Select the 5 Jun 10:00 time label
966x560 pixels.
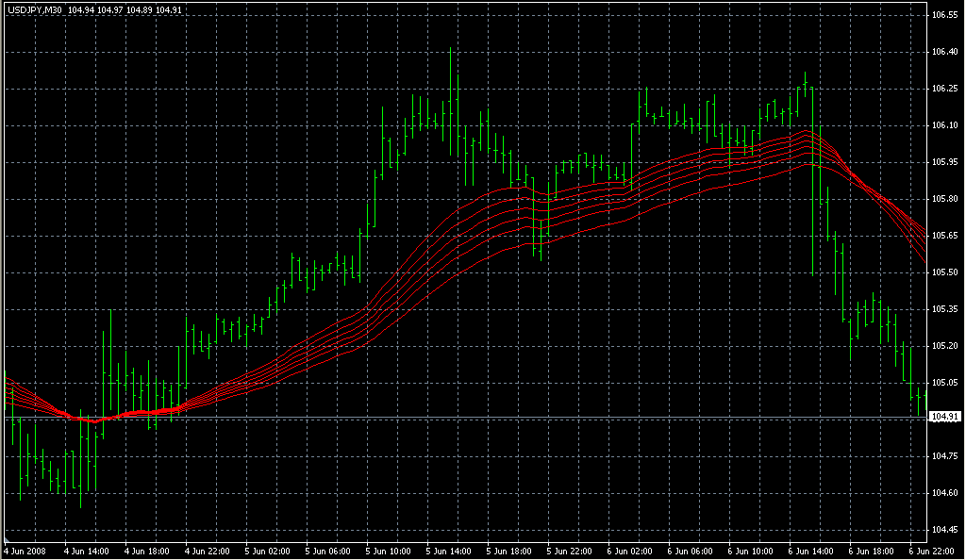click(389, 551)
